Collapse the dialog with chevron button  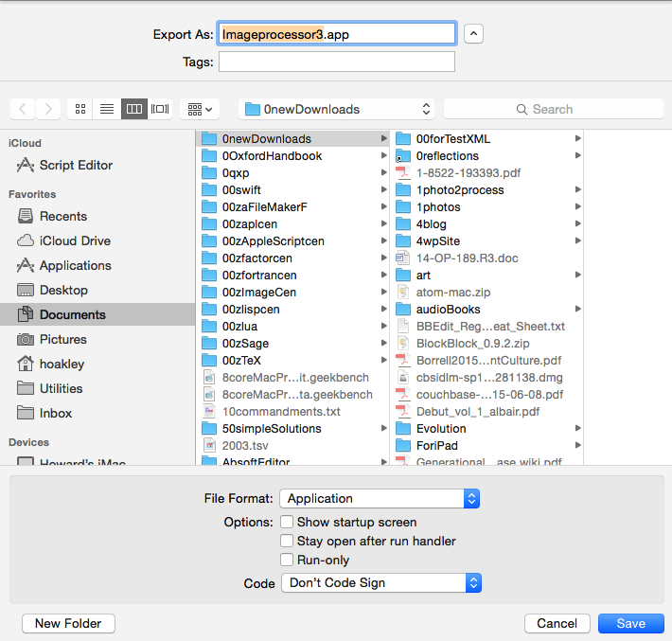pyautogui.click(x=474, y=34)
